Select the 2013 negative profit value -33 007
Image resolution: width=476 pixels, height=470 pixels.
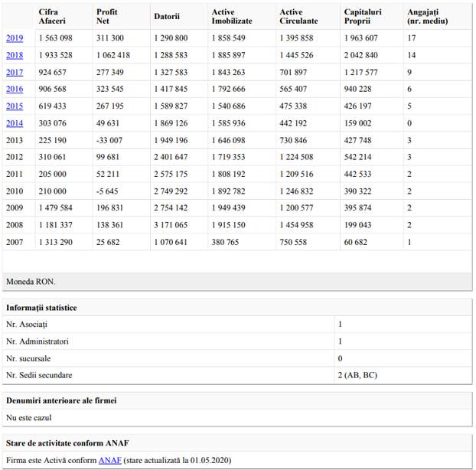111,140
